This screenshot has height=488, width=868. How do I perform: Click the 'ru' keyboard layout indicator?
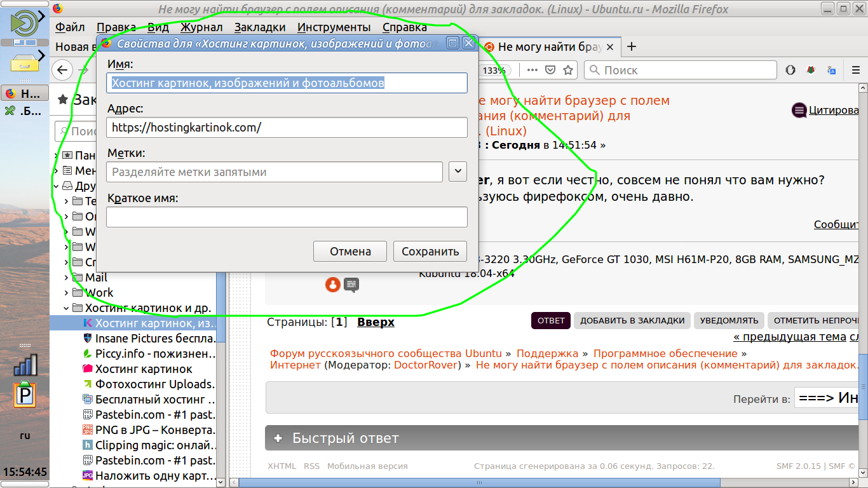click(25, 436)
